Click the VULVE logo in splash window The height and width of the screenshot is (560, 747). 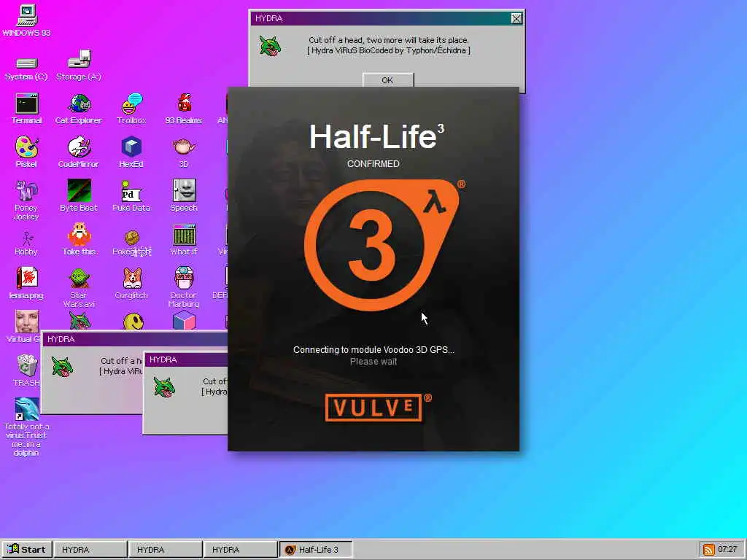point(374,408)
